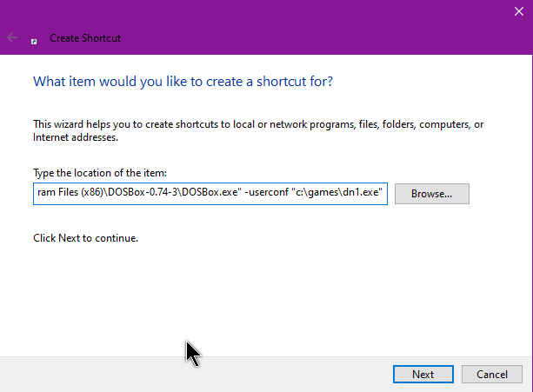Click the shortcut icon next to Create Shortcut
Image resolution: width=533 pixels, height=392 pixels.
coord(34,42)
